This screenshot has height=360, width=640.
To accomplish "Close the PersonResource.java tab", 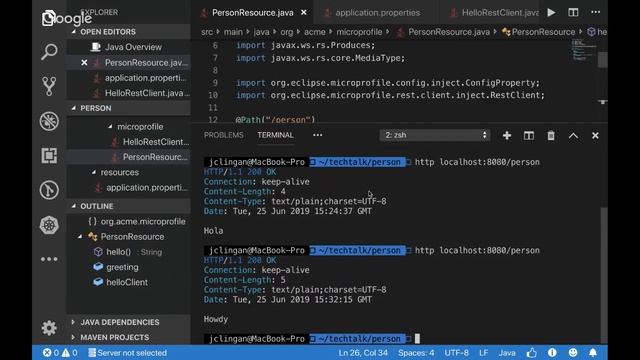I will [x=304, y=13].
